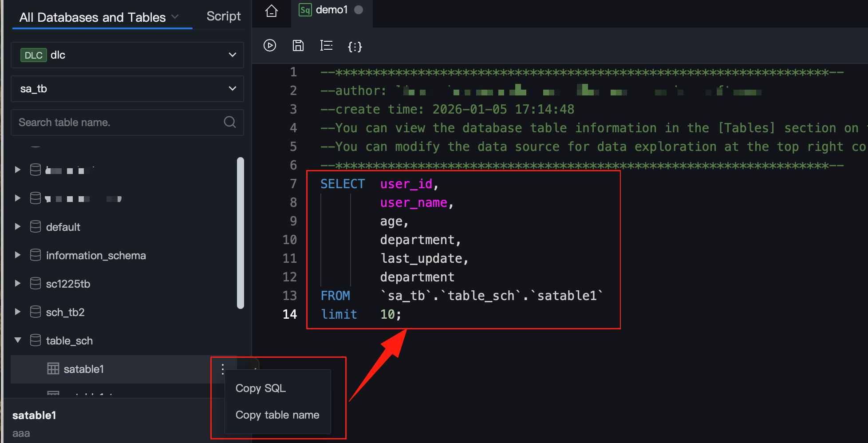Click the database list scrollbar
This screenshot has height=443, width=868.
tap(241, 233)
